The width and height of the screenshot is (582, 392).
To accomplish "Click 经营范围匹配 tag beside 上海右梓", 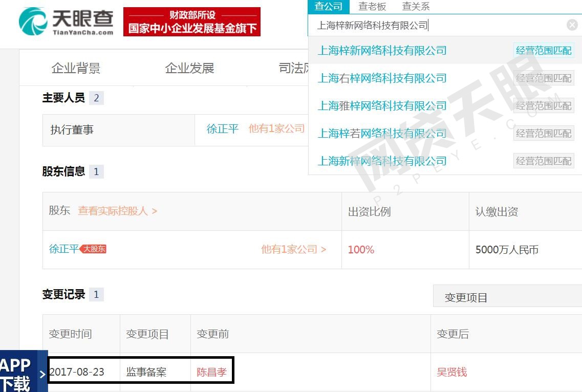I will (x=544, y=78).
